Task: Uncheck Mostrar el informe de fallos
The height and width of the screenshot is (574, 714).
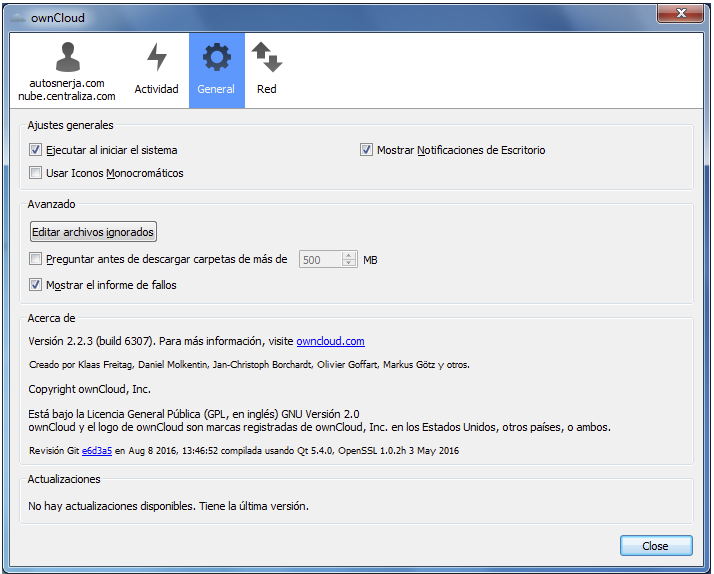Action: pos(36,285)
